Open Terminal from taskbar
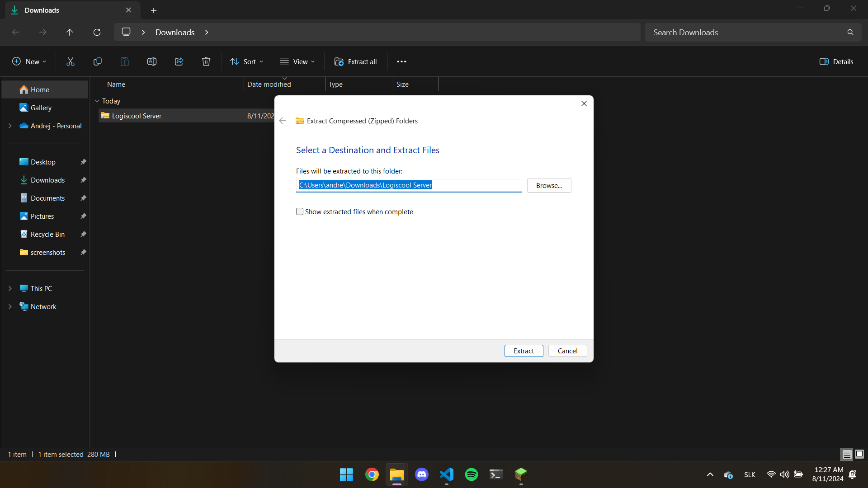The image size is (868, 488). 496,474
